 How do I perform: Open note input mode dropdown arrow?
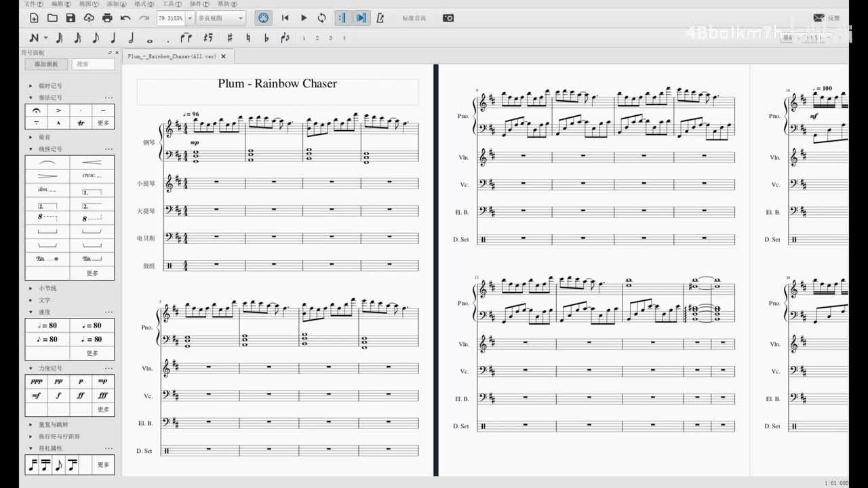coord(45,38)
